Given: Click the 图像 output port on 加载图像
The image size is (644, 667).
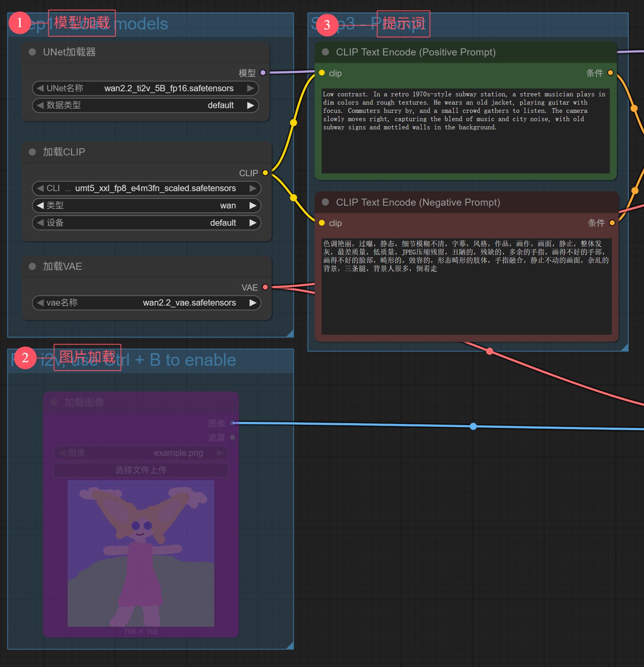Looking at the screenshot, I should [x=233, y=423].
